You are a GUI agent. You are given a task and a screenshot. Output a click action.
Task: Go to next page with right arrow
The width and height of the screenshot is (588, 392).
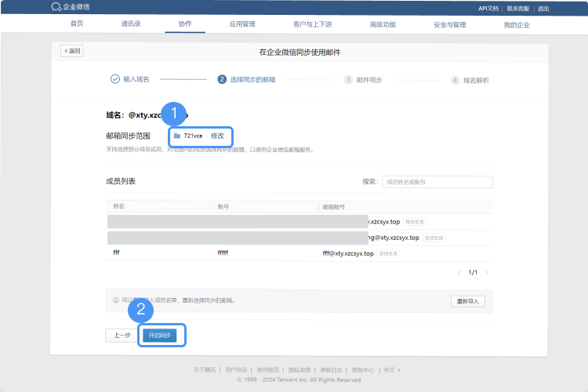pos(487,272)
